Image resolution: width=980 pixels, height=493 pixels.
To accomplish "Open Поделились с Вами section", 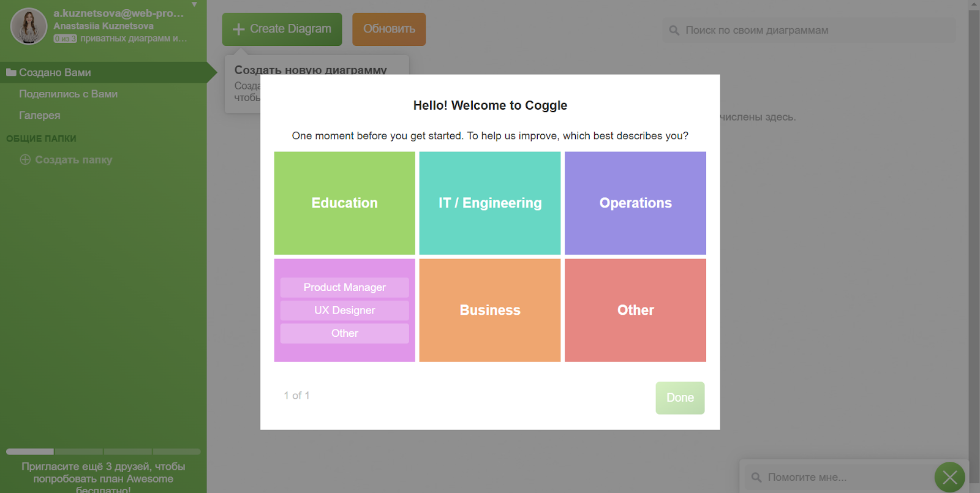I will click(68, 94).
